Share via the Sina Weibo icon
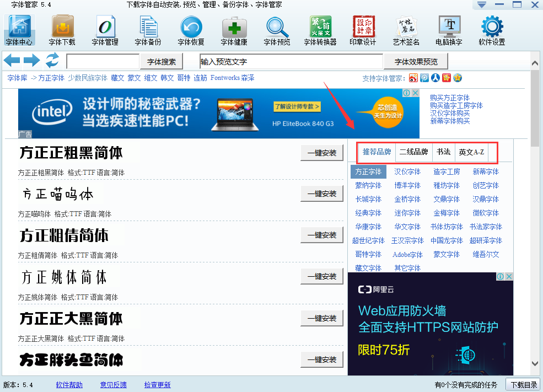 coord(413,78)
